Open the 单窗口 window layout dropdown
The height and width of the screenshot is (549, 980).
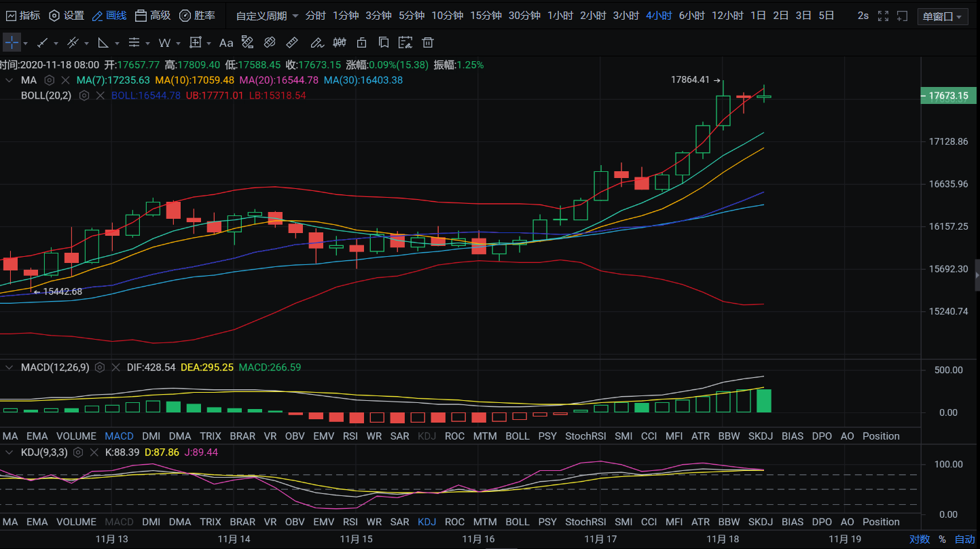[943, 16]
